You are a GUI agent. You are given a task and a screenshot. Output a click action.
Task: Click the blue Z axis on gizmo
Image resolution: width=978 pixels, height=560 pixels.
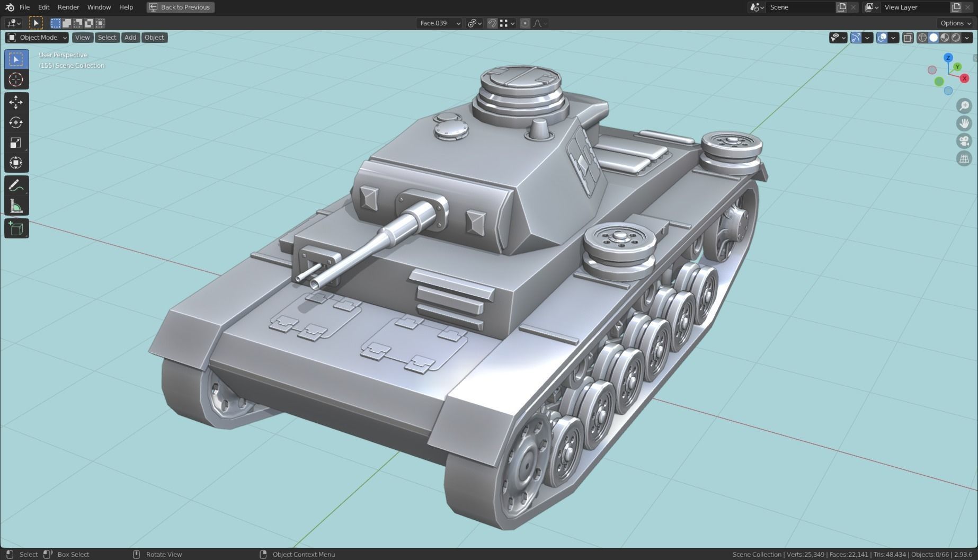[948, 57]
